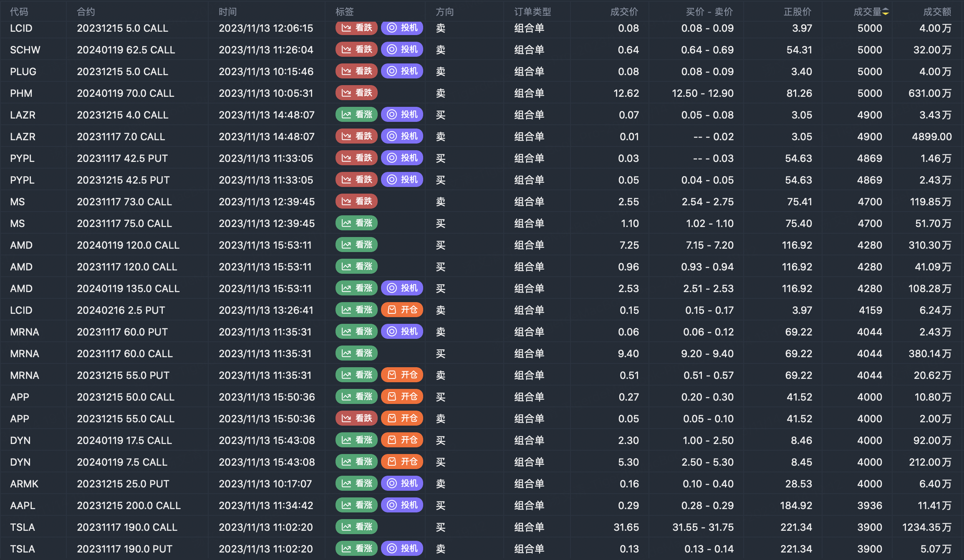Screen dimensions: 964x560
Task: Click the 投机 tag on ARMK row
Action: (x=402, y=484)
